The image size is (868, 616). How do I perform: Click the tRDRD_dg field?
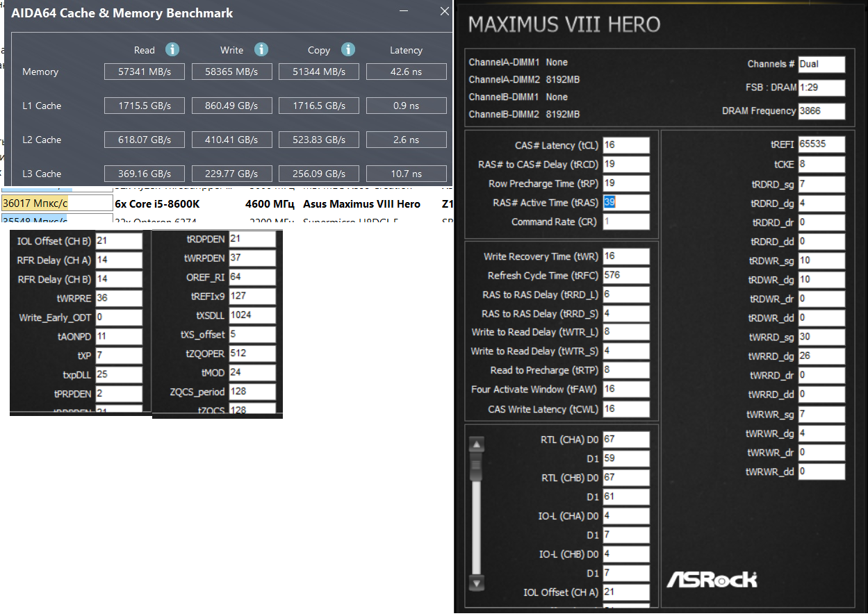click(821, 203)
